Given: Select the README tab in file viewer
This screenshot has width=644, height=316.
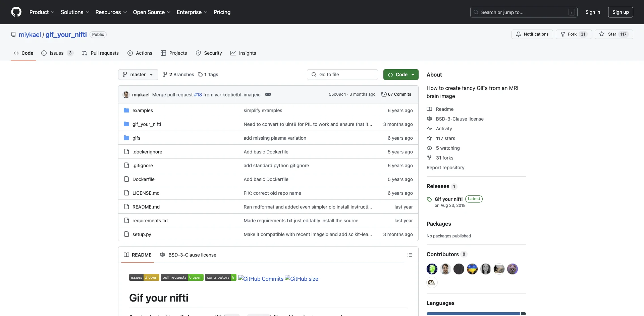Looking at the screenshot, I should (138, 255).
